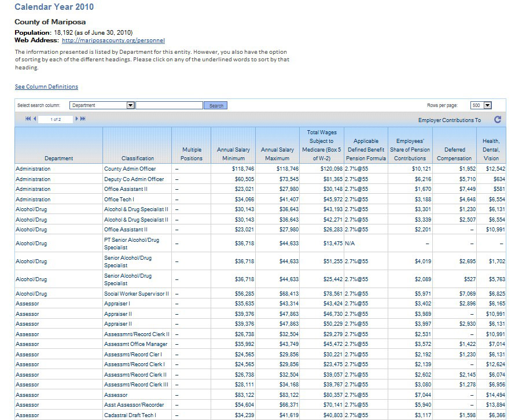Click the $7,069 deferred compensation value
Viewport: 515px width, 420px height.
[x=468, y=293]
